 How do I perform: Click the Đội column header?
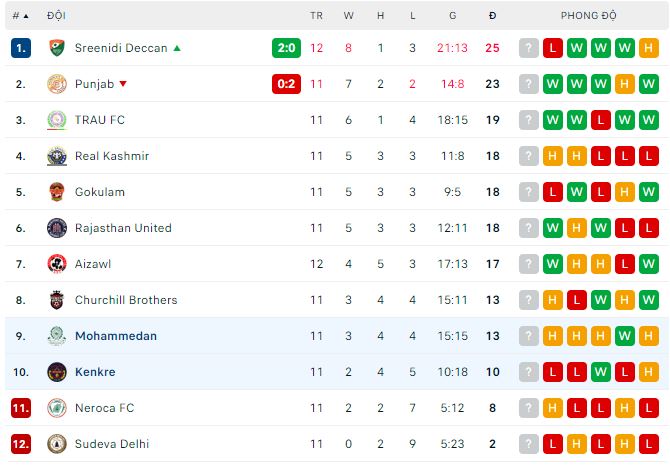point(56,15)
